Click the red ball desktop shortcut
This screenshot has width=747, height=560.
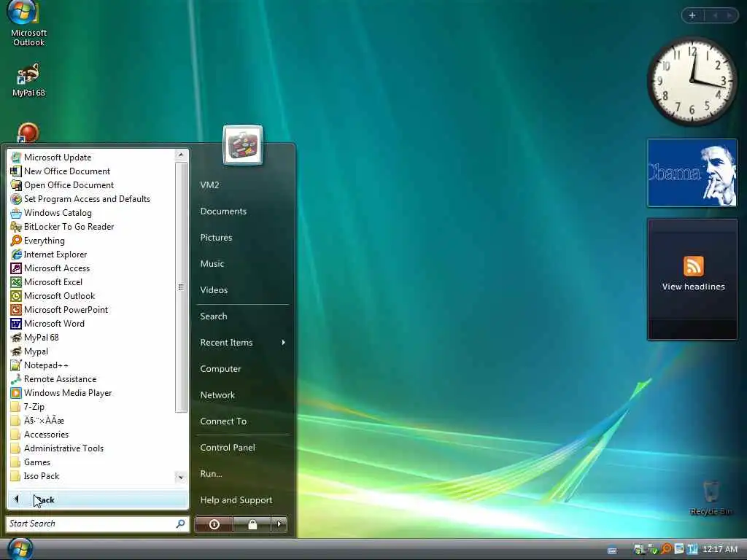coord(28,133)
